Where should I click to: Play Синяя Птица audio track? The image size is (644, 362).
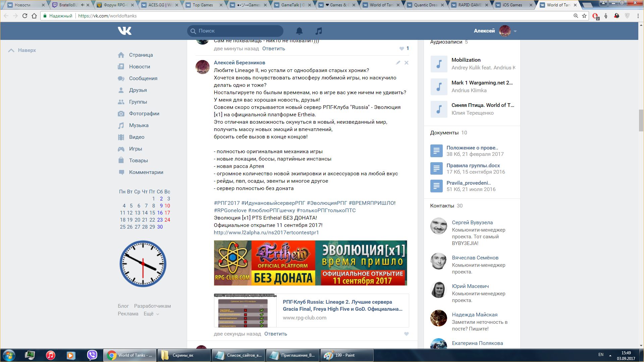pos(439,109)
